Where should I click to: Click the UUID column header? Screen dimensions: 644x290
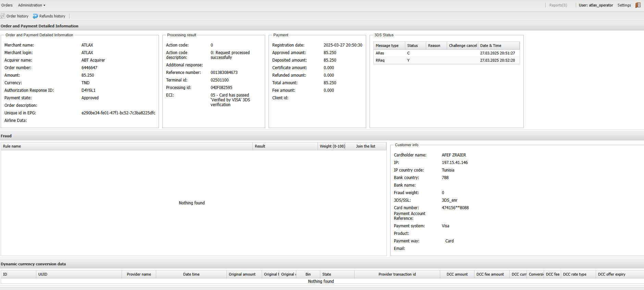click(x=43, y=274)
